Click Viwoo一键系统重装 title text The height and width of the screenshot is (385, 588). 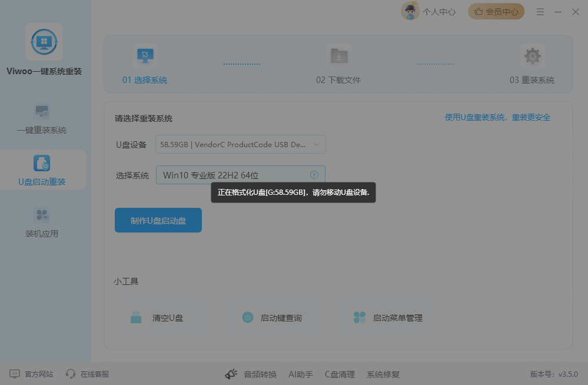click(x=44, y=71)
